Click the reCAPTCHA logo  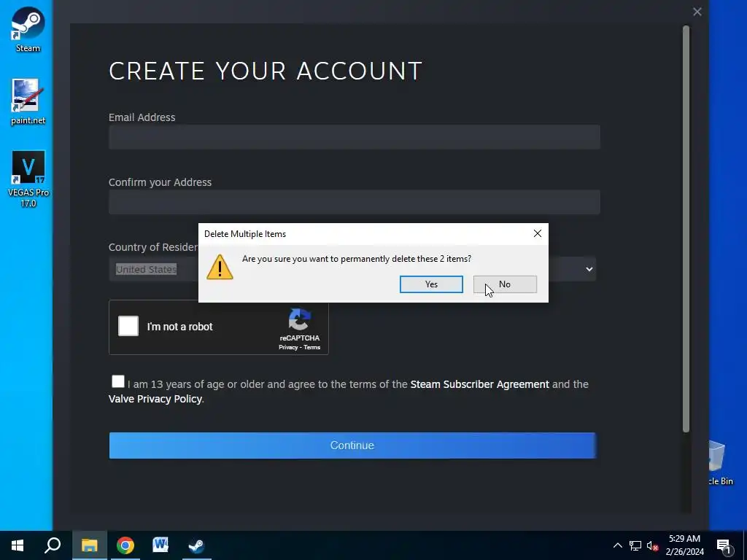[299, 319]
